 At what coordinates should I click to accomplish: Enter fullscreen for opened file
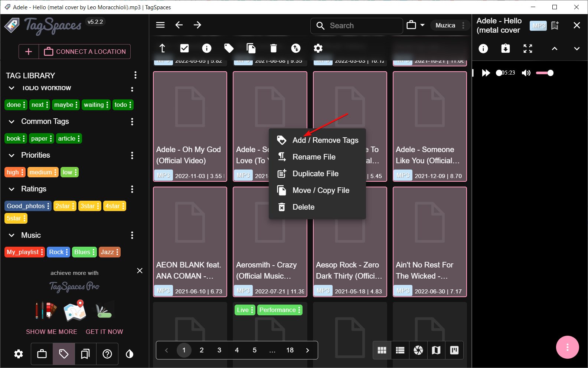click(528, 49)
